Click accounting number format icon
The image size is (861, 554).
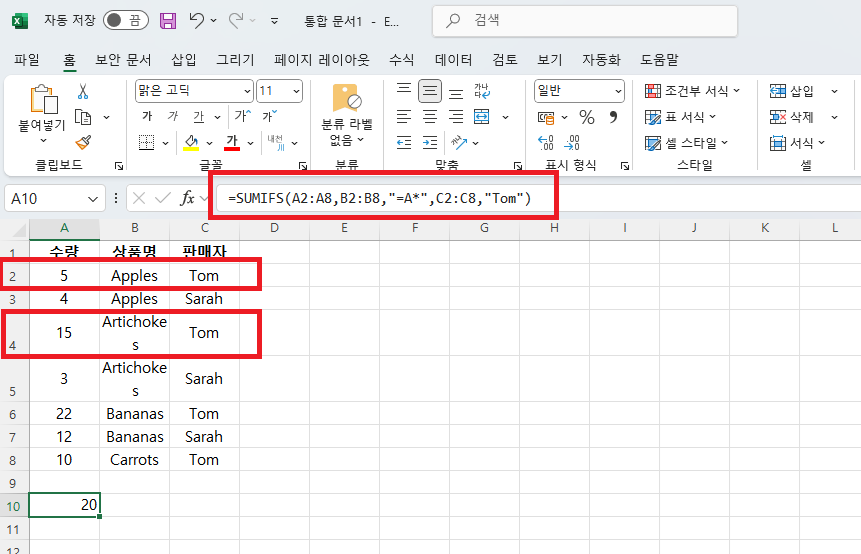(x=546, y=117)
